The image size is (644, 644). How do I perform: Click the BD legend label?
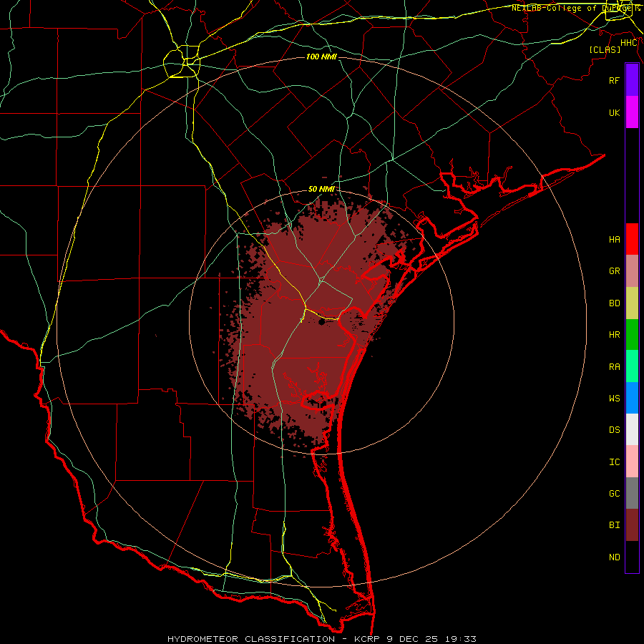click(615, 303)
